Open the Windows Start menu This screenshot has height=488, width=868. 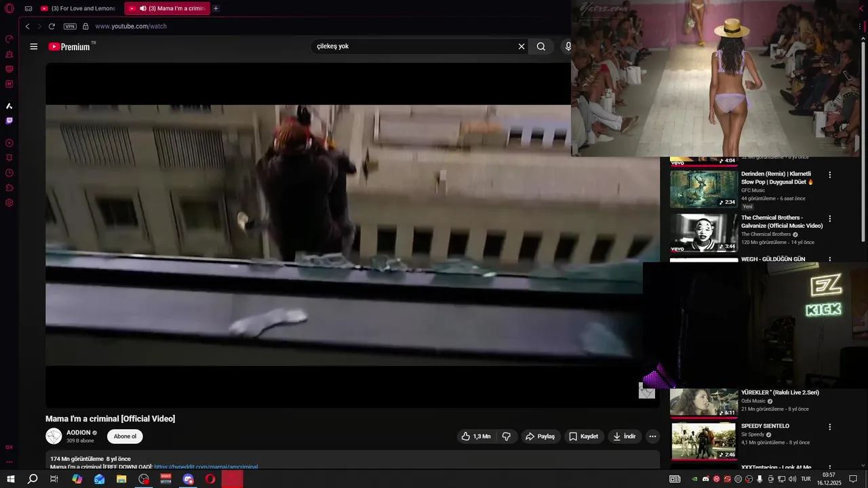click(11, 479)
